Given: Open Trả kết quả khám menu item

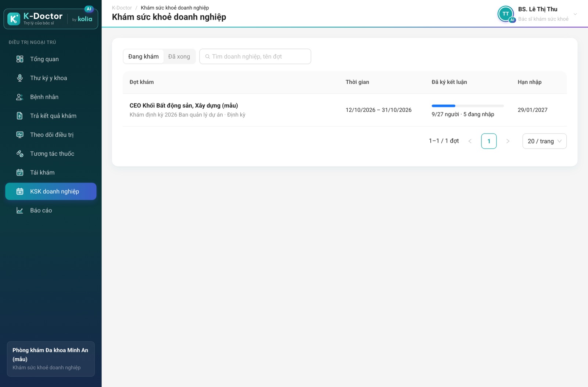Looking at the screenshot, I should point(51,116).
